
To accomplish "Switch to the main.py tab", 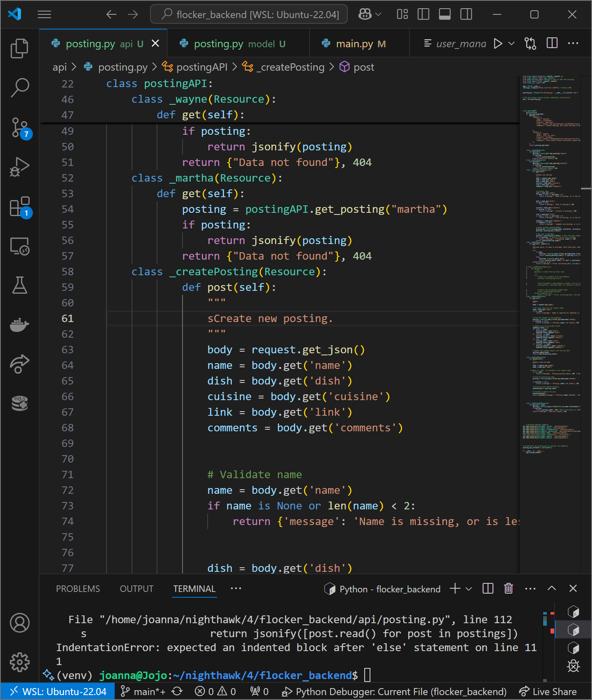I will click(x=360, y=44).
